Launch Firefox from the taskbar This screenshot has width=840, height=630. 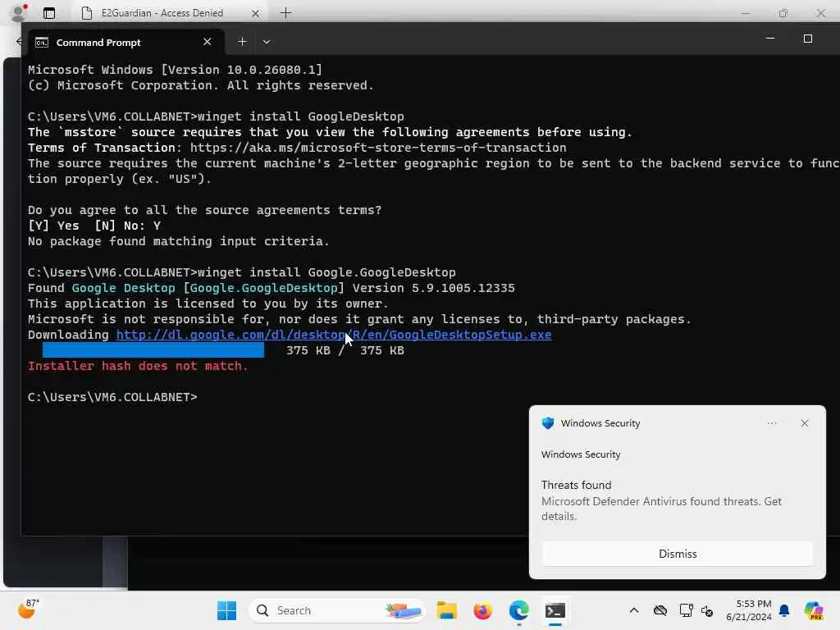482,610
